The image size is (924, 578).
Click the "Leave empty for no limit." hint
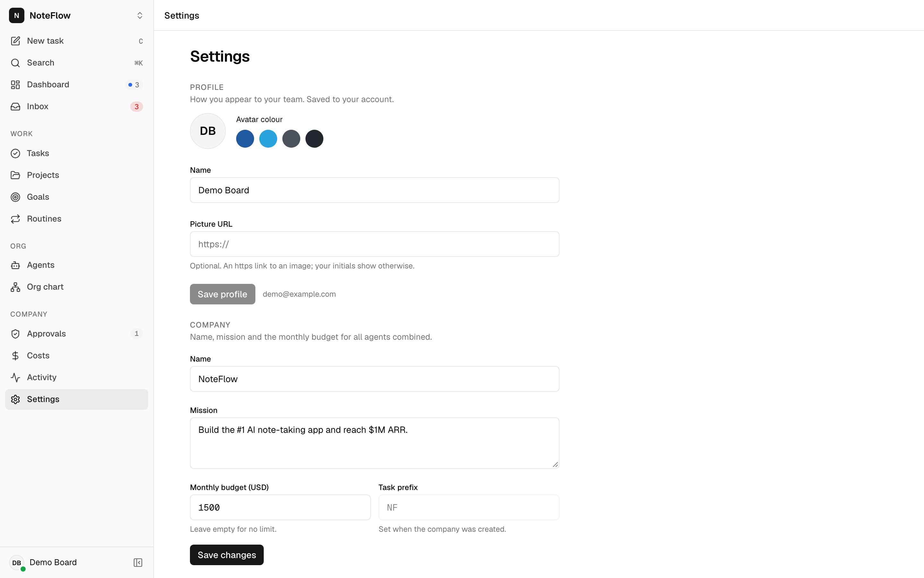pos(233,529)
